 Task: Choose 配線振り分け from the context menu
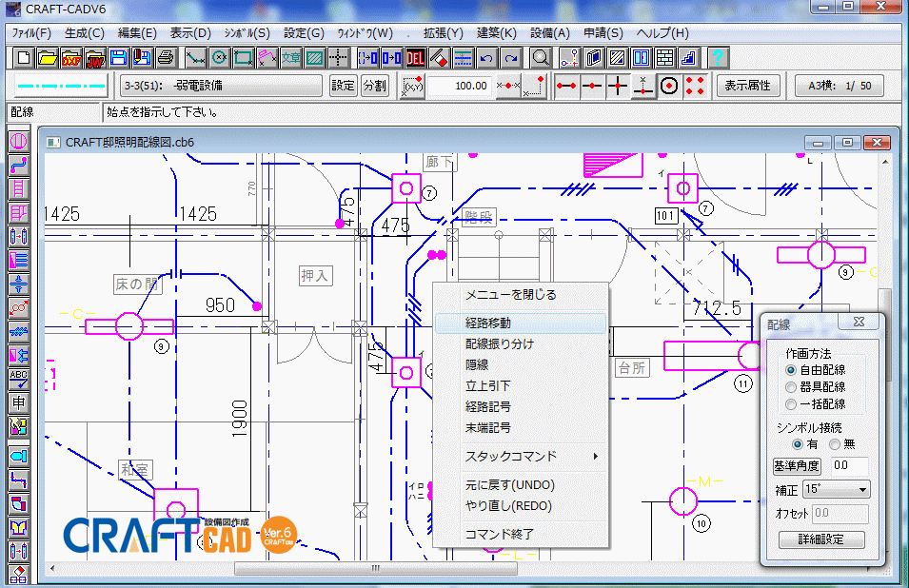521,344
